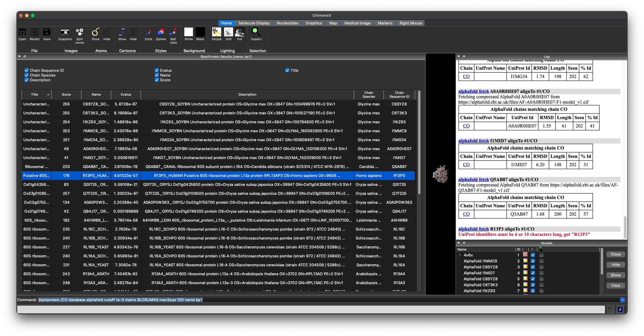Toggle the Evalue column checkbox
644x336 pixels.
157,71
